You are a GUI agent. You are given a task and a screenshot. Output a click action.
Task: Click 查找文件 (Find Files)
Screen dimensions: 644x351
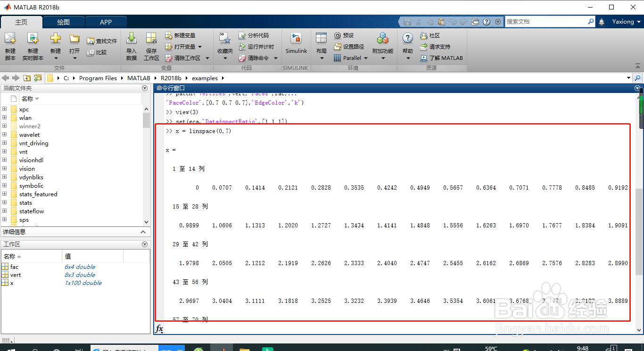tap(102, 41)
